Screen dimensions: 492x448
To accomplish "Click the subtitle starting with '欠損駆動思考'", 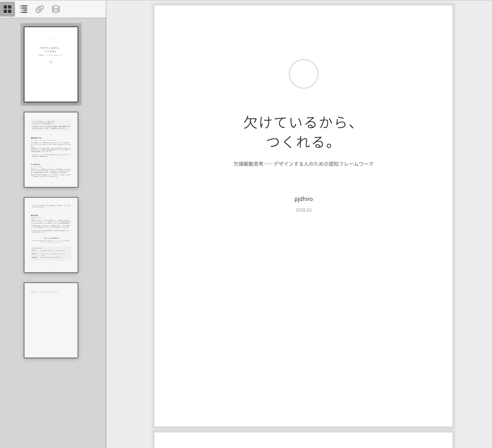I will (x=303, y=164).
